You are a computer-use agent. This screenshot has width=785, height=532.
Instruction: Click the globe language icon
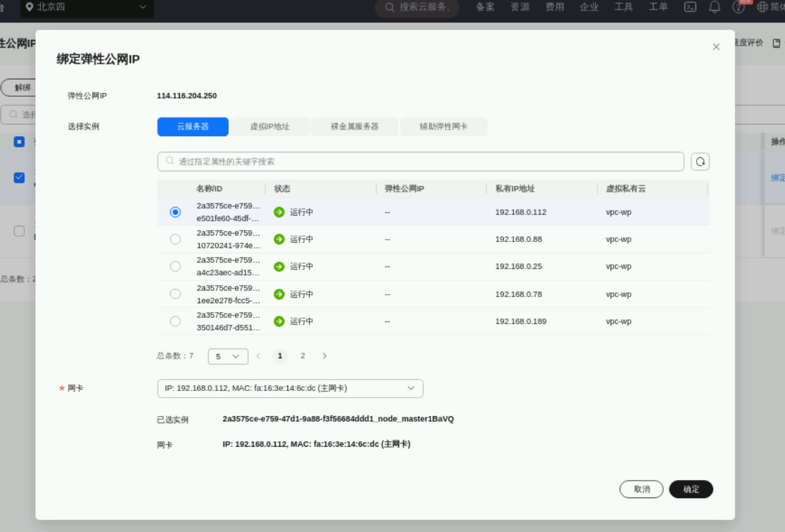coord(763,7)
